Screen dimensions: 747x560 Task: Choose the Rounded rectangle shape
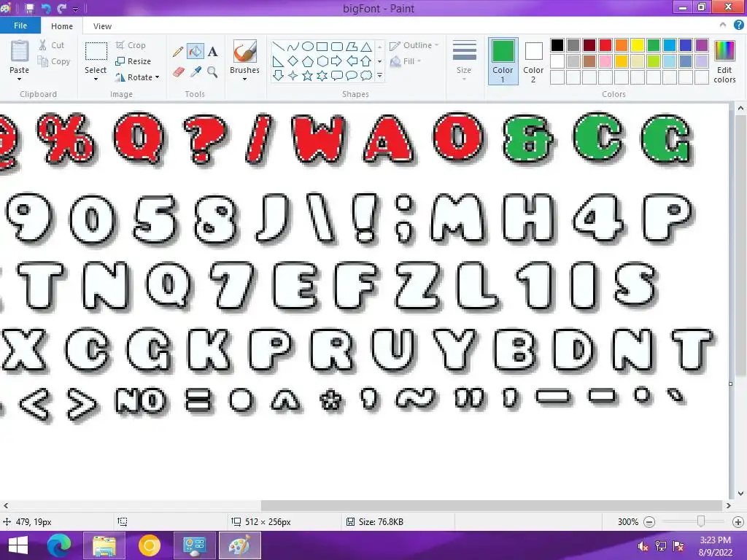[337, 47]
